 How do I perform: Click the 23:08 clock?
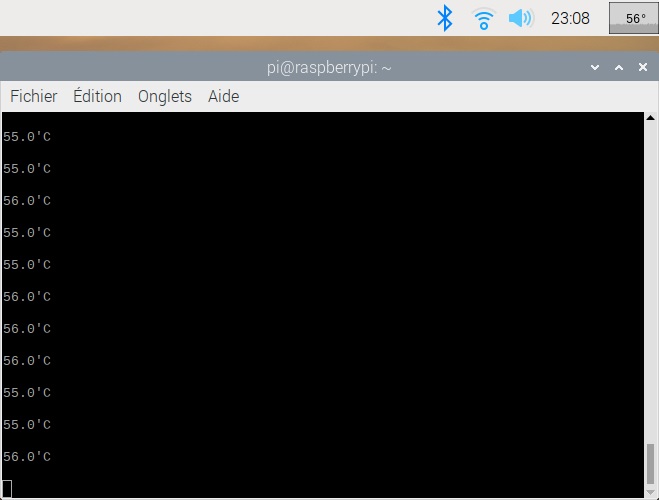click(570, 18)
